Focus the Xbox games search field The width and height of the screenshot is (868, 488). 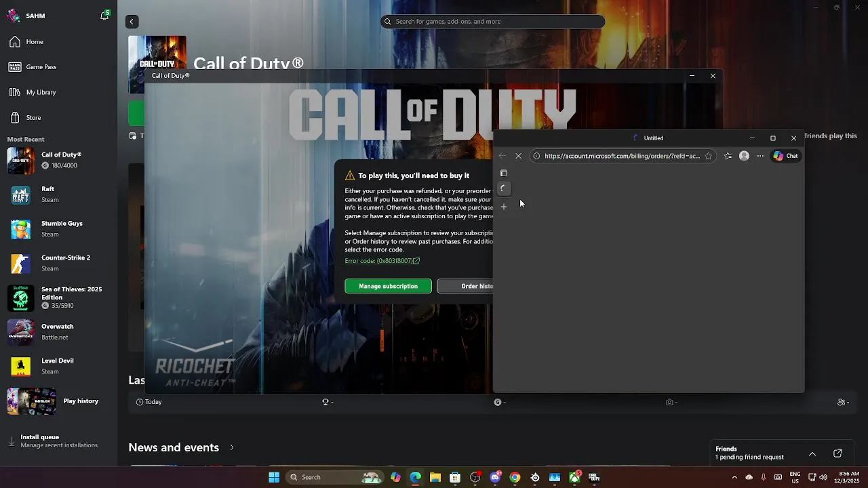click(x=492, y=22)
